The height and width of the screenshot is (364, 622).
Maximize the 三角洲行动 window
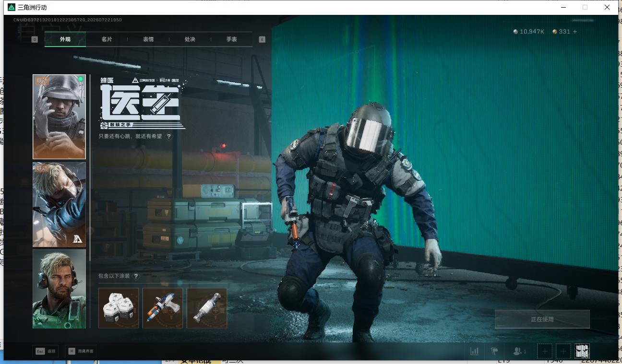pyautogui.click(x=585, y=7)
